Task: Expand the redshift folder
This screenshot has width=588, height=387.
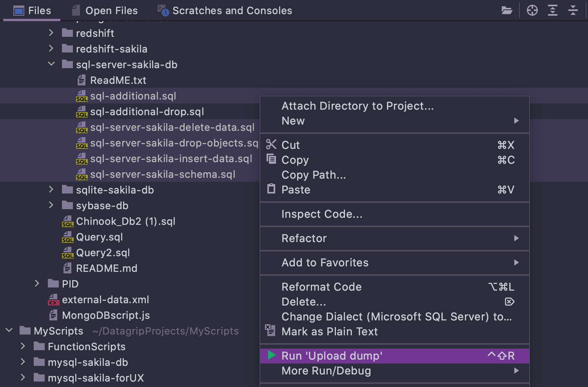Action: click(51, 33)
